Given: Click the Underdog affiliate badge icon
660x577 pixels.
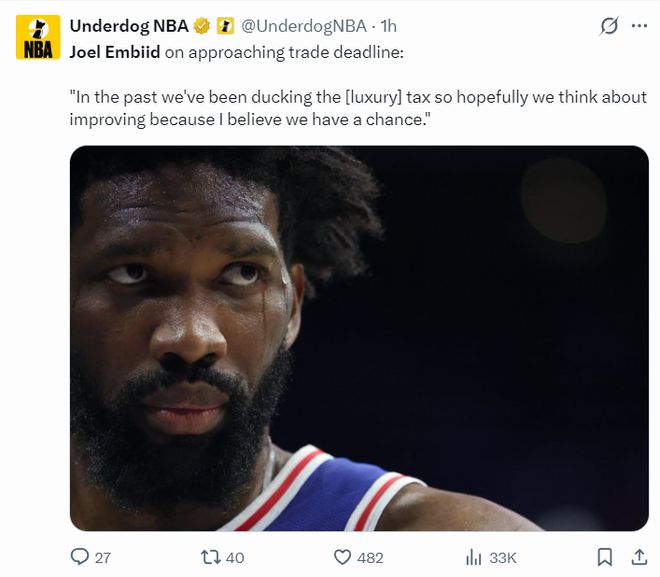Looking at the screenshot, I should [x=225, y=27].
